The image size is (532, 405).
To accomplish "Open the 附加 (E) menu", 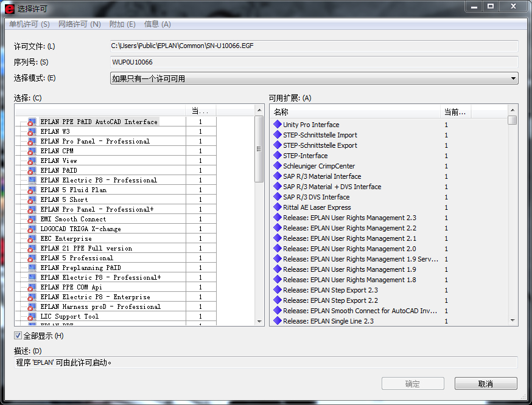I will (122, 24).
